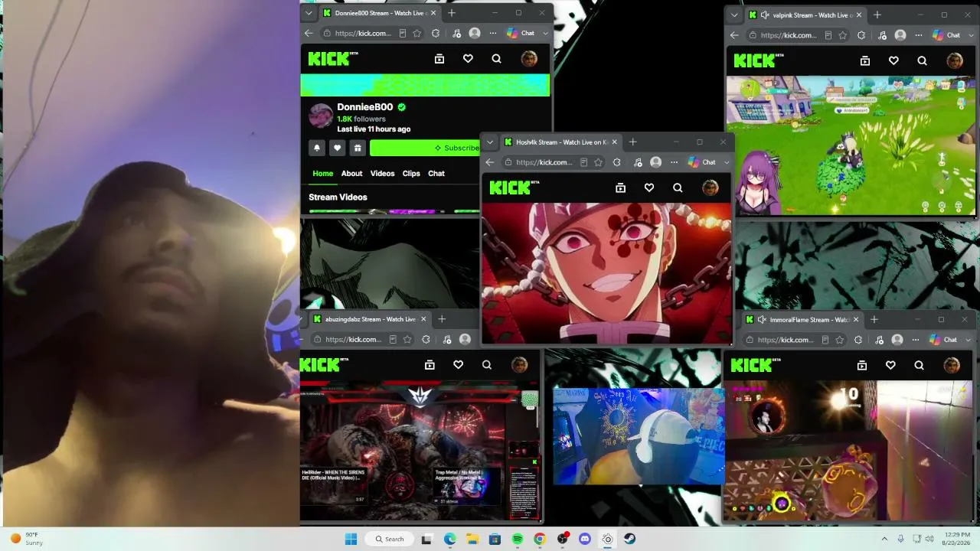Open a new tab in the DonnieeB00 window
This screenshot has height=551, width=980.
tap(452, 13)
